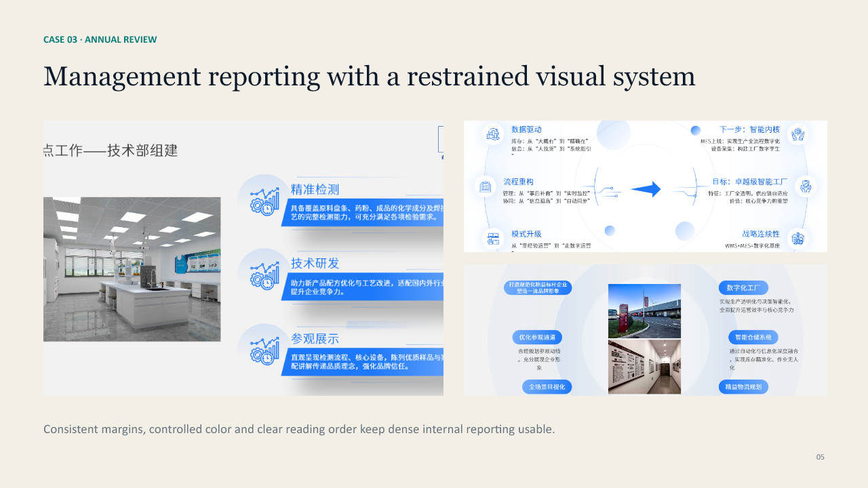Click the 数据驱动 heading

[x=526, y=129]
